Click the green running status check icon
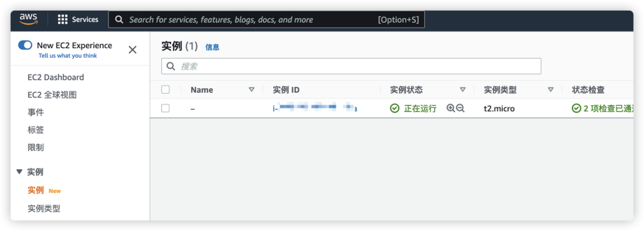 click(395, 108)
